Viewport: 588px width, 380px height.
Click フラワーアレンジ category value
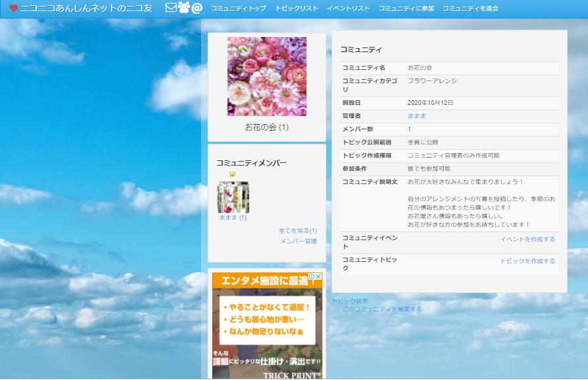(x=432, y=80)
